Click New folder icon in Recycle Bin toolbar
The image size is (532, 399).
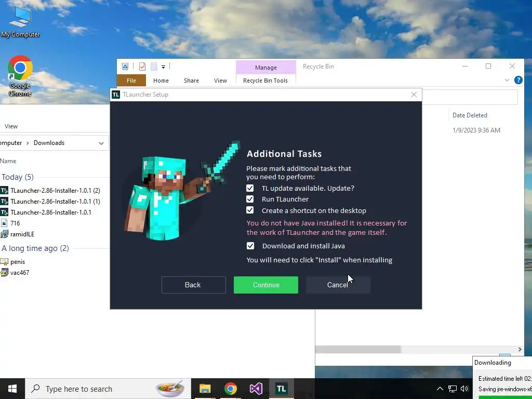pyautogui.click(x=154, y=66)
